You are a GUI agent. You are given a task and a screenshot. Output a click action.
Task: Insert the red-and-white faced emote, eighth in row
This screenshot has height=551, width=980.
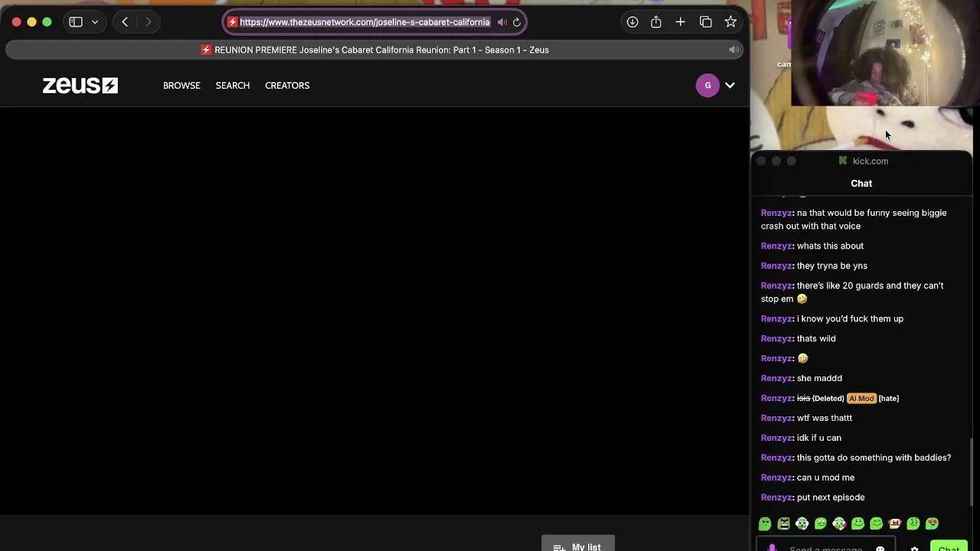(895, 523)
